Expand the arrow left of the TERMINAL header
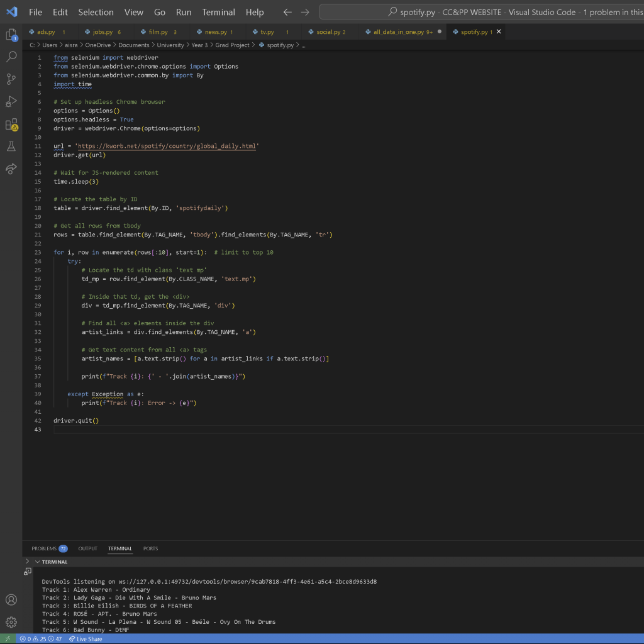The image size is (644, 644). pos(28,561)
